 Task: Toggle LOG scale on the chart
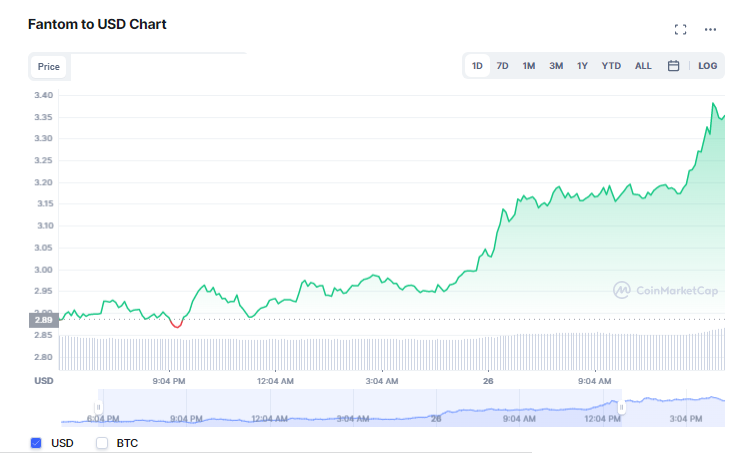pos(707,66)
